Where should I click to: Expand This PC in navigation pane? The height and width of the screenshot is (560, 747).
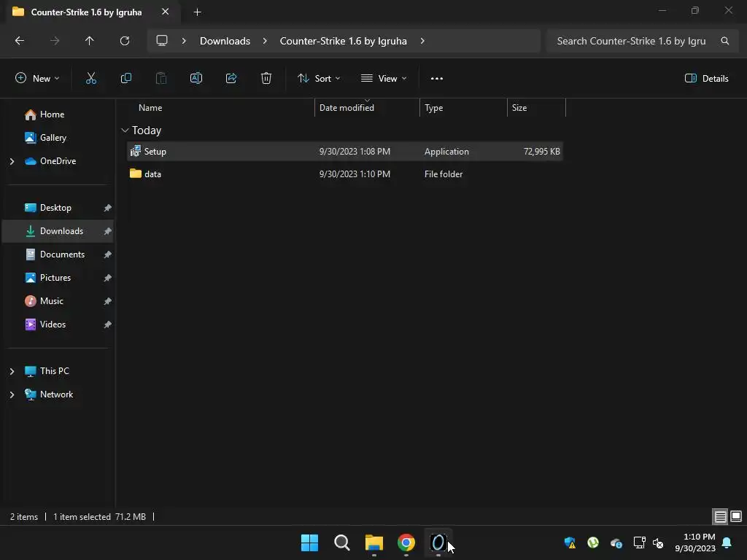click(x=12, y=371)
